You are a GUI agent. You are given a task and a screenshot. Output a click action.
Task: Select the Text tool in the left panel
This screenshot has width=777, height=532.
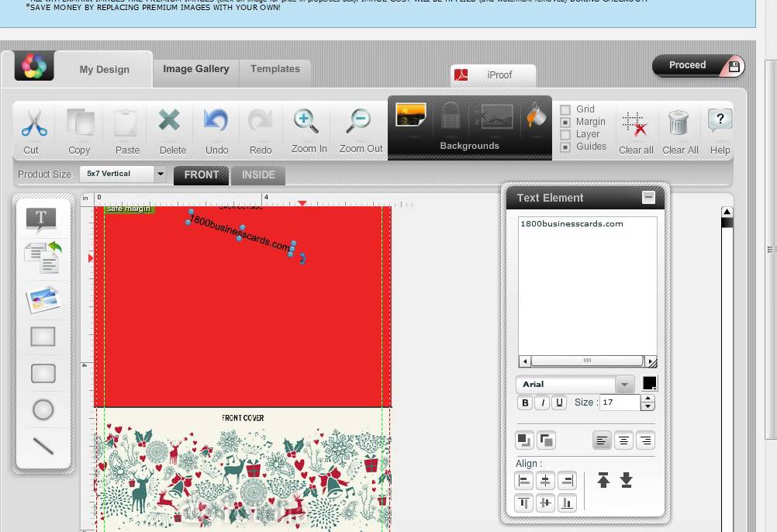41,220
